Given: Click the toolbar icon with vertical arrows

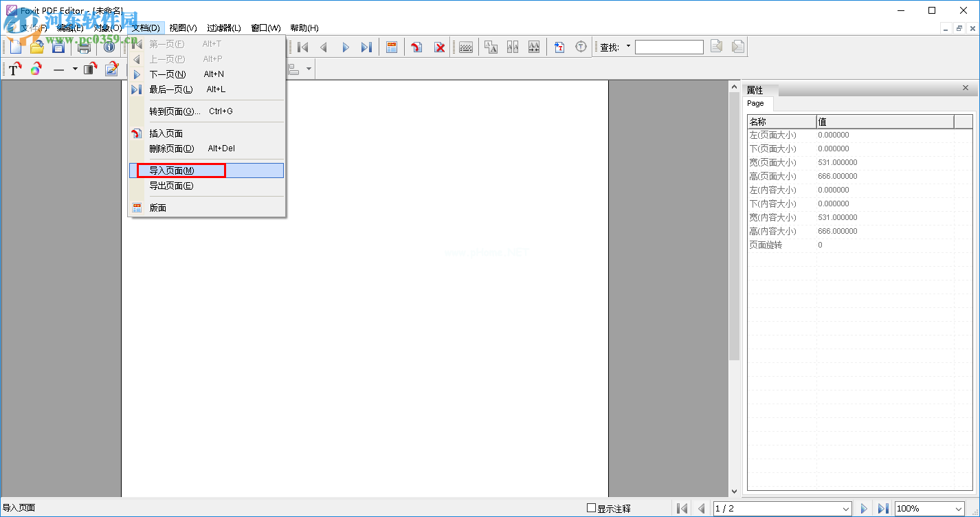Looking at the screenshot, I should point(513,47).
